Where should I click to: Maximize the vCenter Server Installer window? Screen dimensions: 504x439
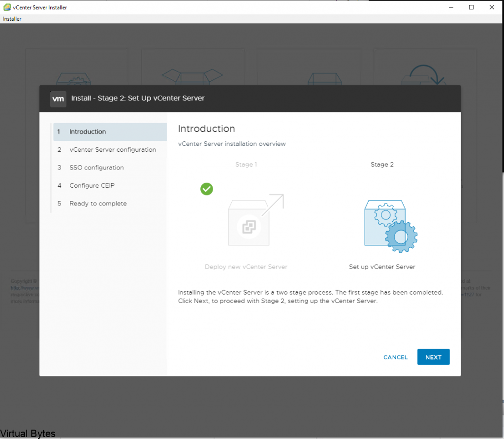[x=471, y=7]
